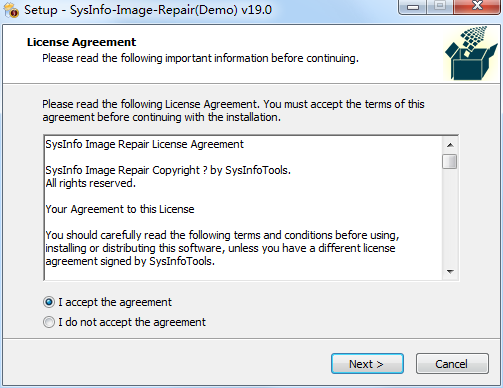The height and width of the screenshot is (388, 503).
Task: Click the license text scrollbar thumb
Action: point(450,162)
